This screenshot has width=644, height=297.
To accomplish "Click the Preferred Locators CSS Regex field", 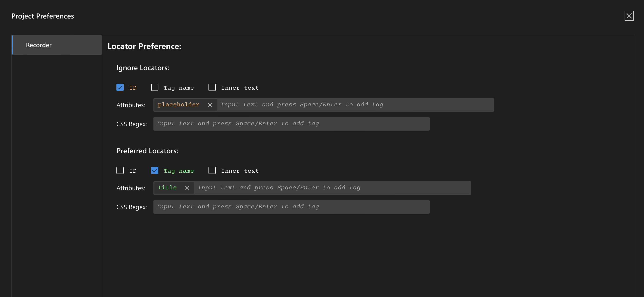I will point(291,207).
